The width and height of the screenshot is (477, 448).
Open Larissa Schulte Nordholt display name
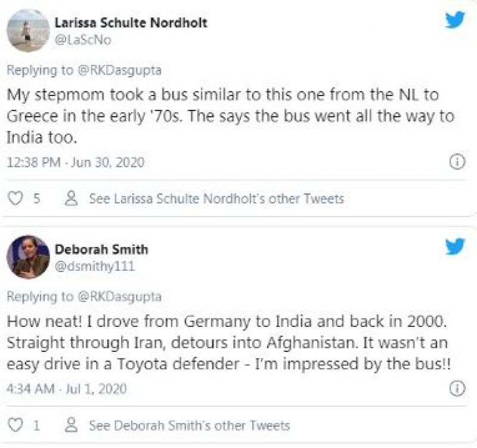(x=131, y=23)
